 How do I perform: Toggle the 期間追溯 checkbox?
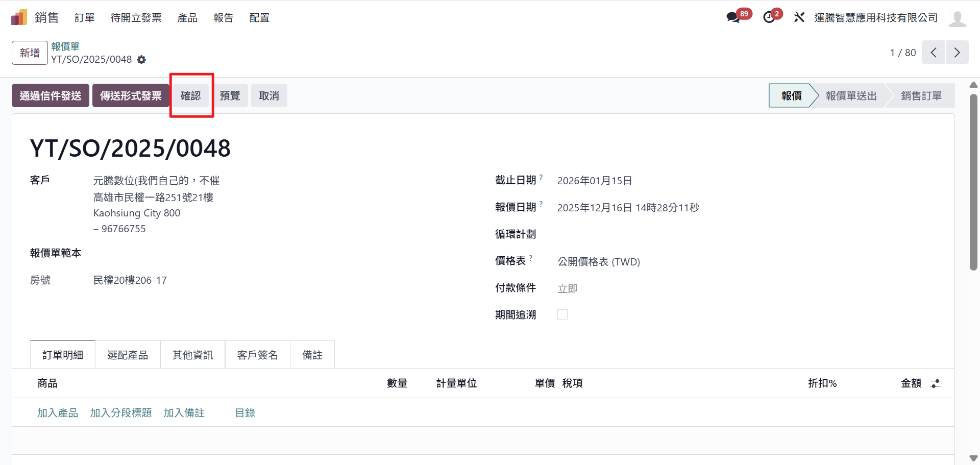(562, 314)
